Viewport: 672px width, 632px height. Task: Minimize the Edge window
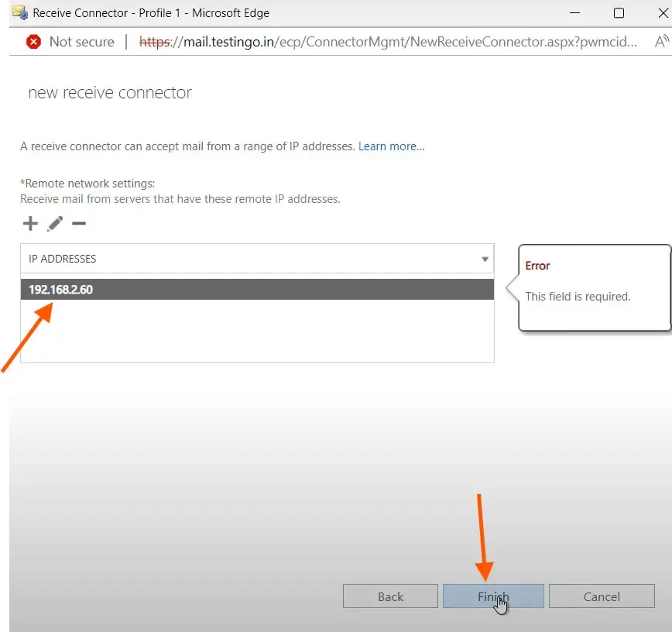pos(574,13)
